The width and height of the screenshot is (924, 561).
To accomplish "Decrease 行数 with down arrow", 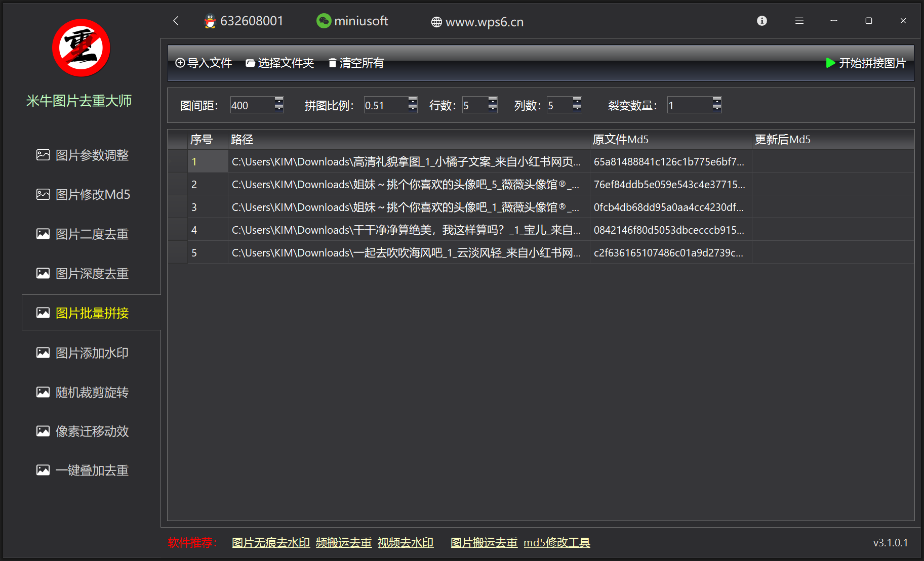I will click(x=493, y=108).
